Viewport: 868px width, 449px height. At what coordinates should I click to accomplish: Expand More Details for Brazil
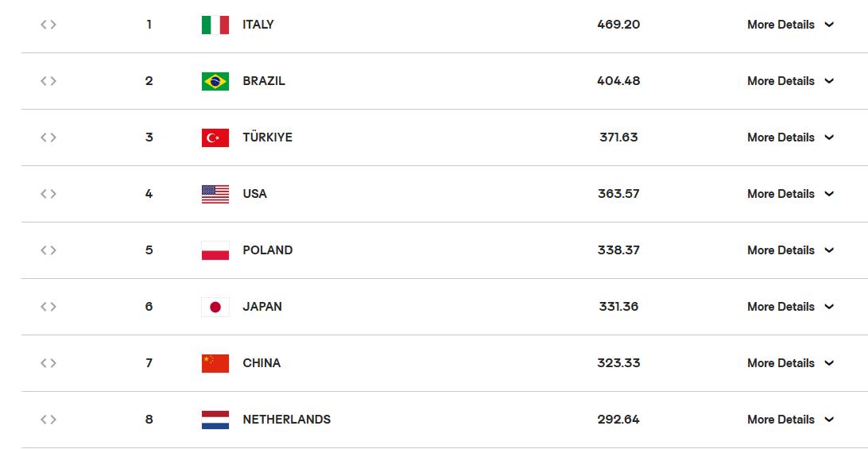tap(790, 81)
